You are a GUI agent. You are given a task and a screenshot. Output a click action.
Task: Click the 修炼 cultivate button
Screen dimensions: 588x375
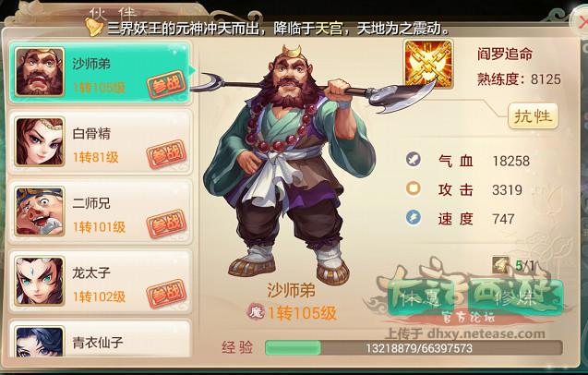(x=516, y=298)
